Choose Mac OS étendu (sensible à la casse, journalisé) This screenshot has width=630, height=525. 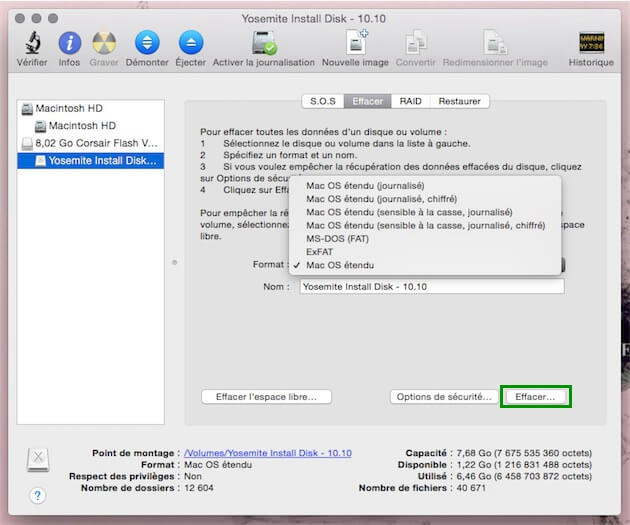pos(425,212)
